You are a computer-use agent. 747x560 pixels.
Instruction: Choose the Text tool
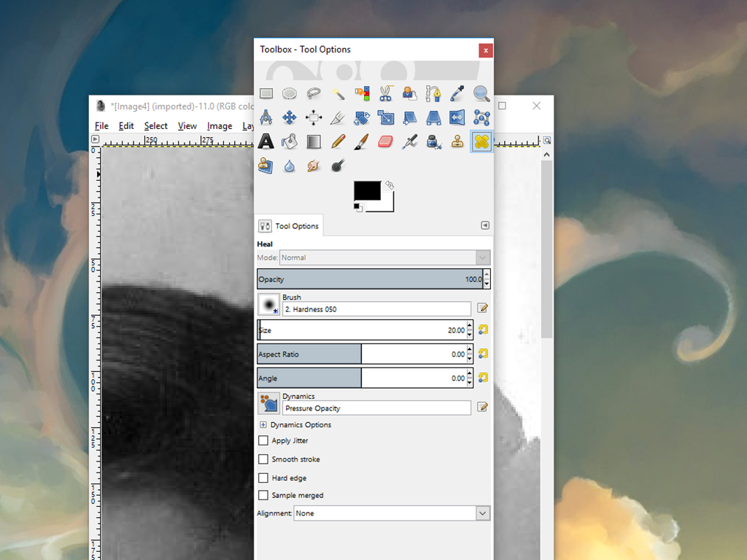point(266,141)
